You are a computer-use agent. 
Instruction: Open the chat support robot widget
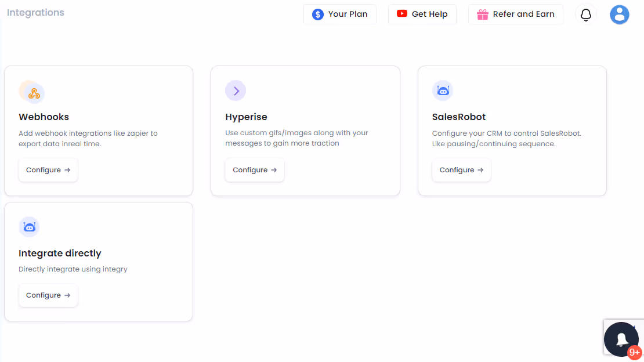(x=621, y=339)
